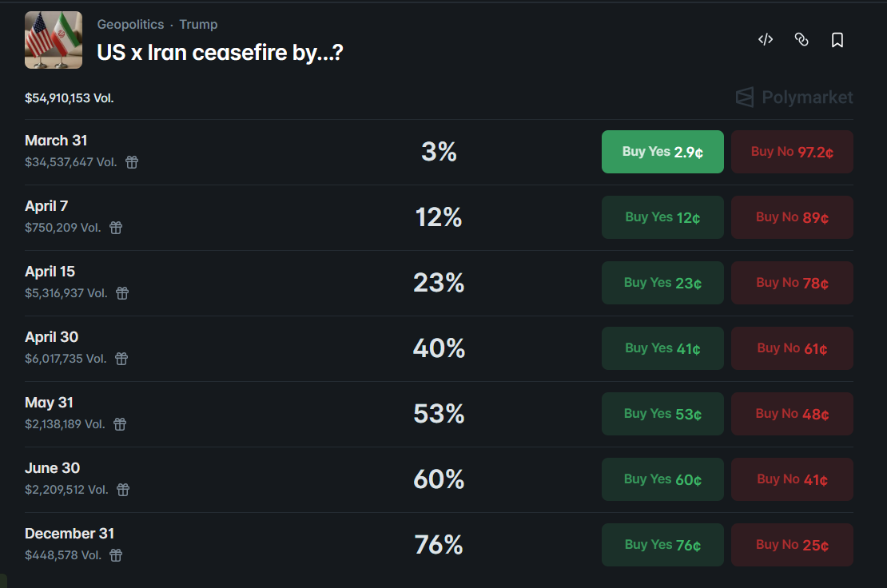Click the embed code icon
The height and width of the screenshot is (588, 887).
[765, 39]
